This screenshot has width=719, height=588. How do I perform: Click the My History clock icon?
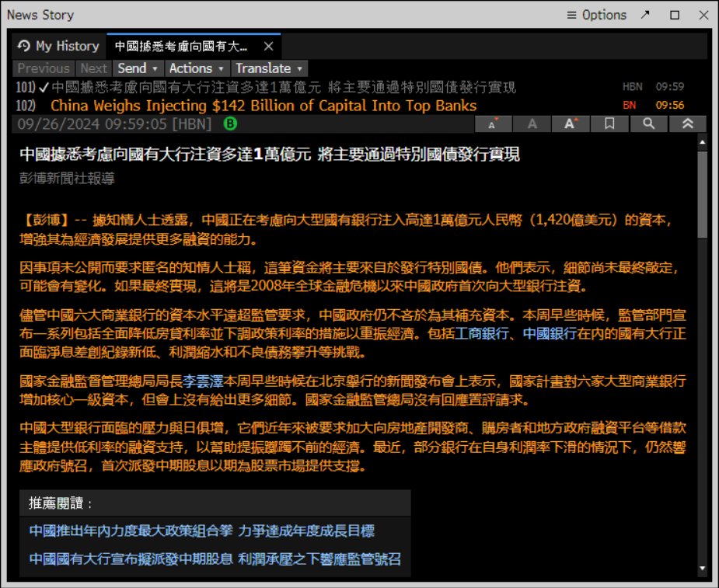24,46
